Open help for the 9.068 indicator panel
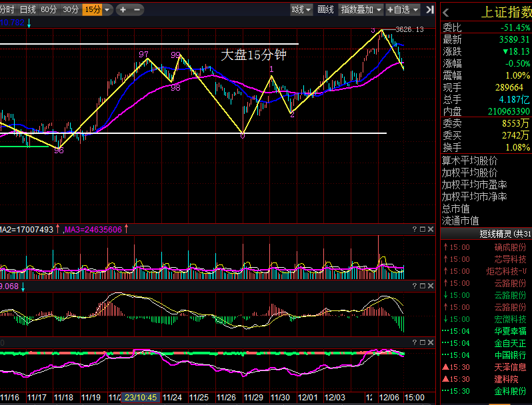 414,286
